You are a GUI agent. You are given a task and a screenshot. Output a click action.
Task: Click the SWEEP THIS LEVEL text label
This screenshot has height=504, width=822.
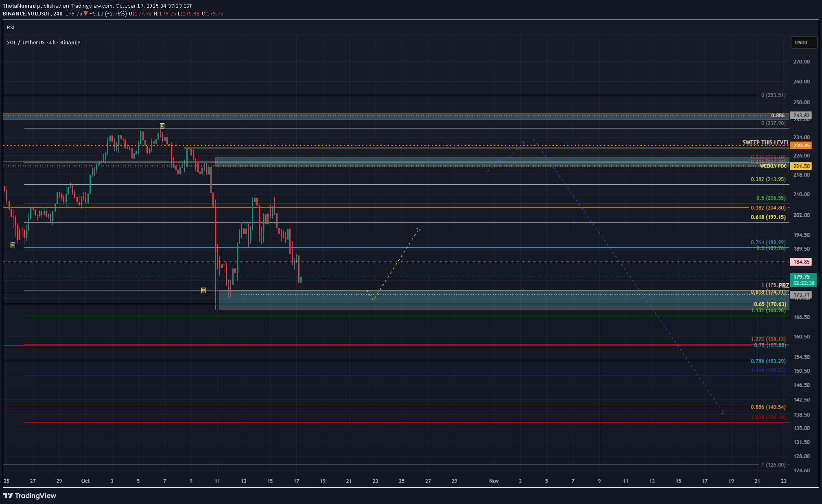coord(765,142)
